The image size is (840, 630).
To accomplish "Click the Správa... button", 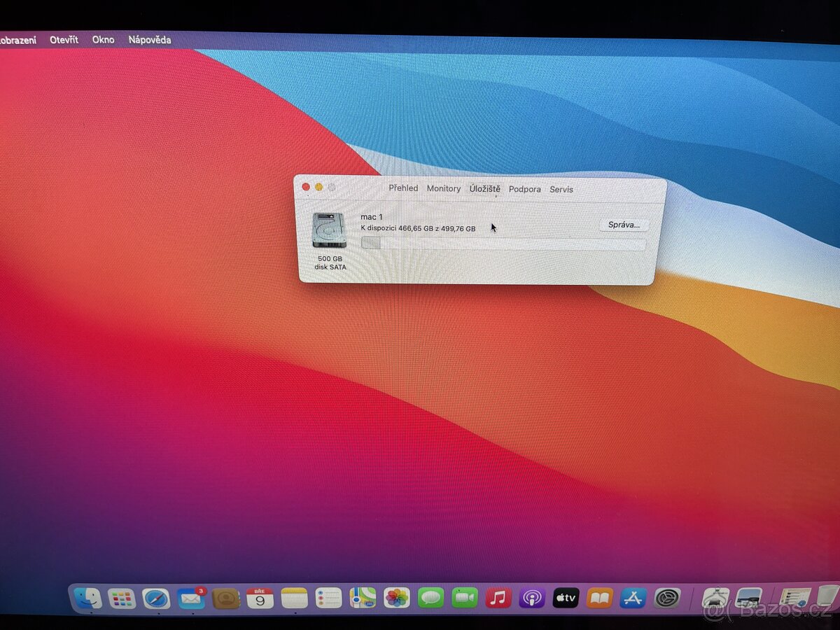I will click(x=624, y=225).
